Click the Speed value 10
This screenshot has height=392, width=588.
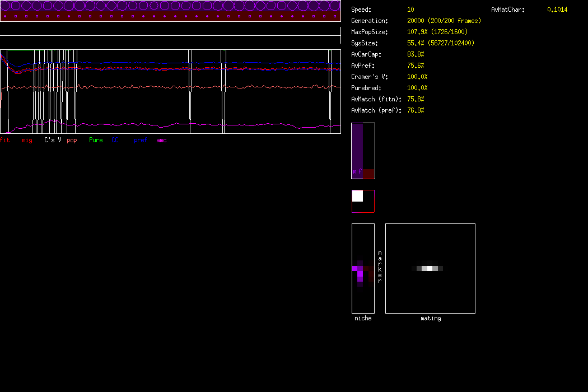click(410, 10)
